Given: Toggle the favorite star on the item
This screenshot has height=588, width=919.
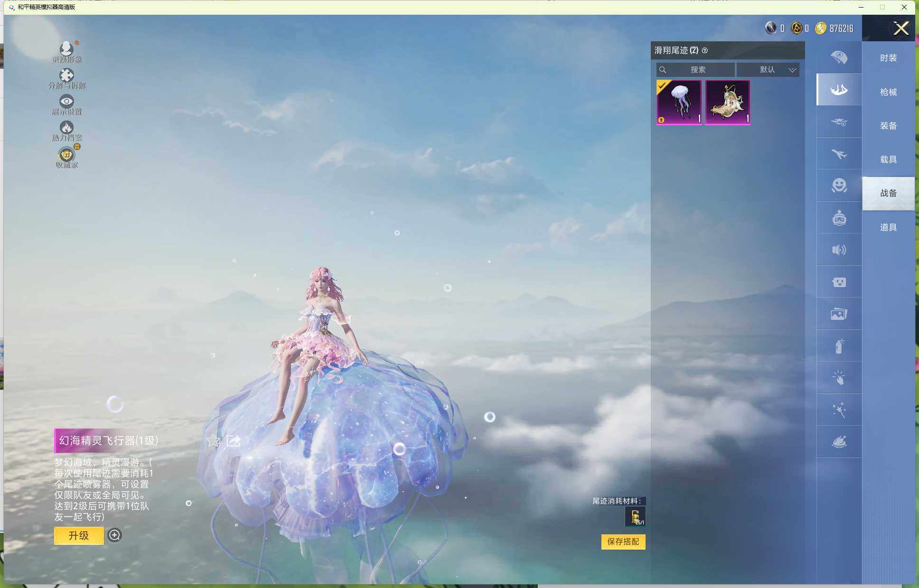Looking at the screenshot, I should coord(214,441).
